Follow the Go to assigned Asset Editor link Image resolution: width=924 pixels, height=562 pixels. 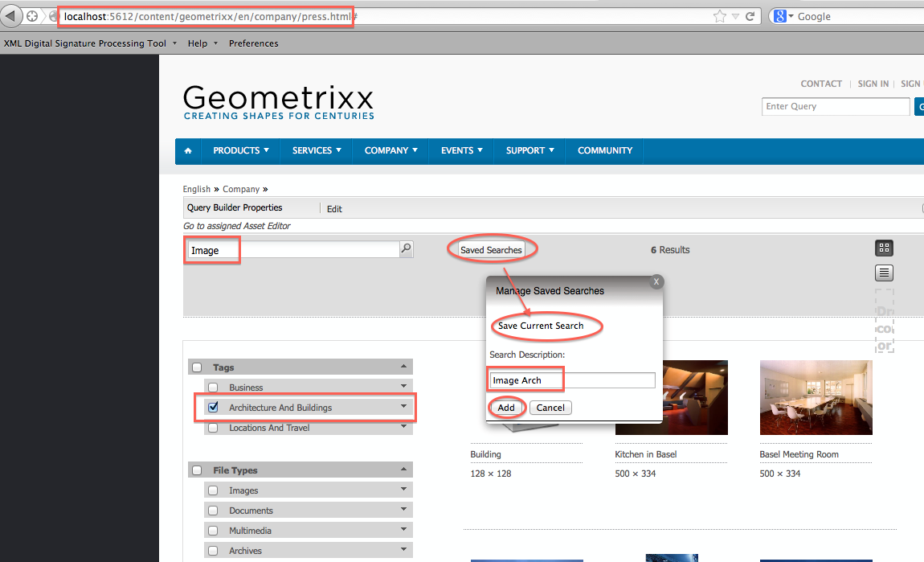(x=237, y=226)
